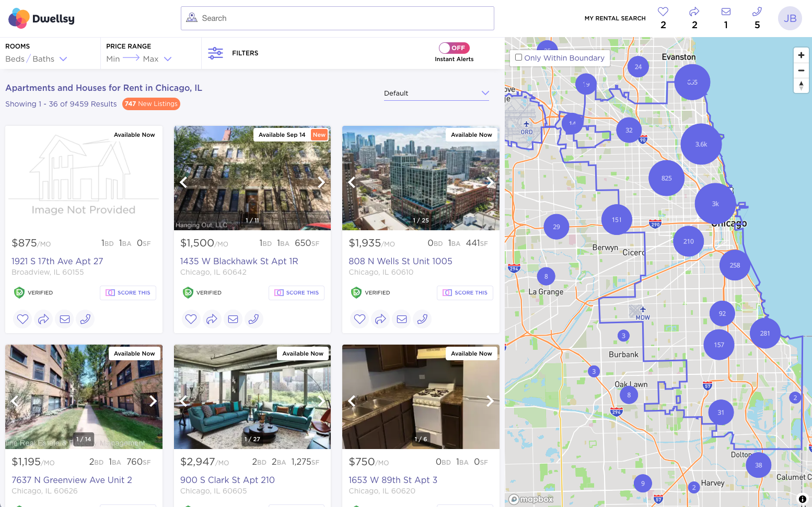This screenshot has height=507, width=812.
Task: Show previous photo of 808 N Wells listing
Action: click(x=352, y=182)
